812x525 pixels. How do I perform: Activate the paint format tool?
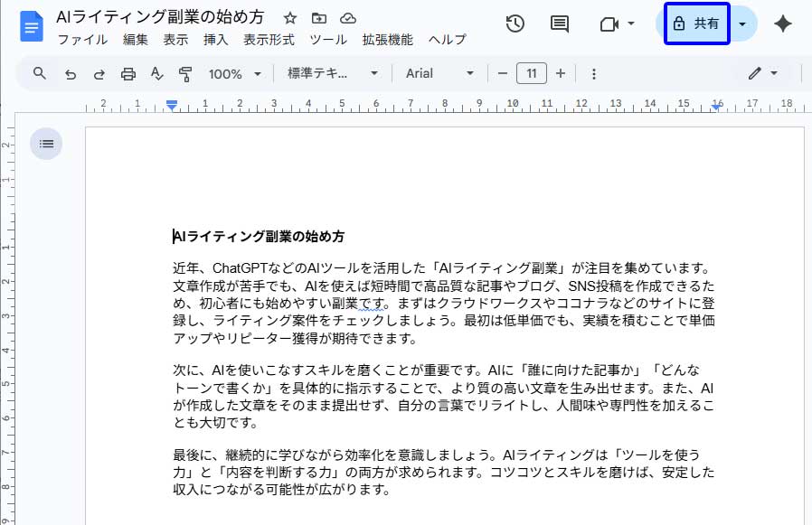pos(185,74)
